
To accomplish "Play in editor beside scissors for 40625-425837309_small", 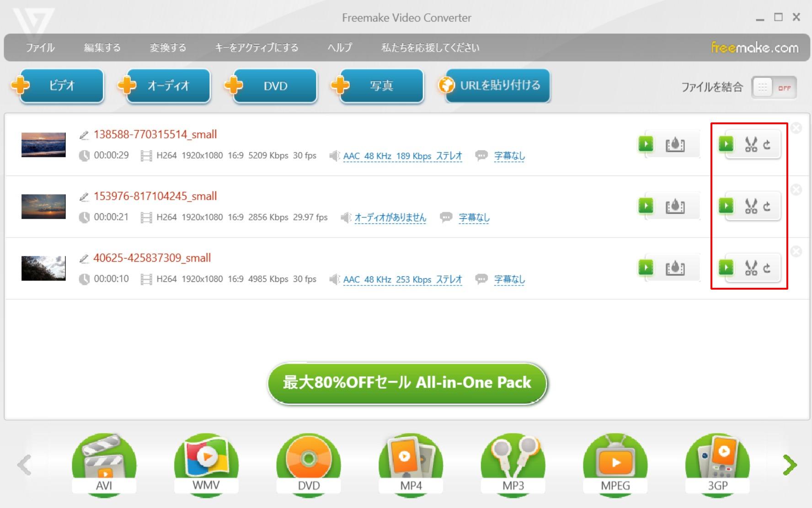I will (x=726, y=268).
